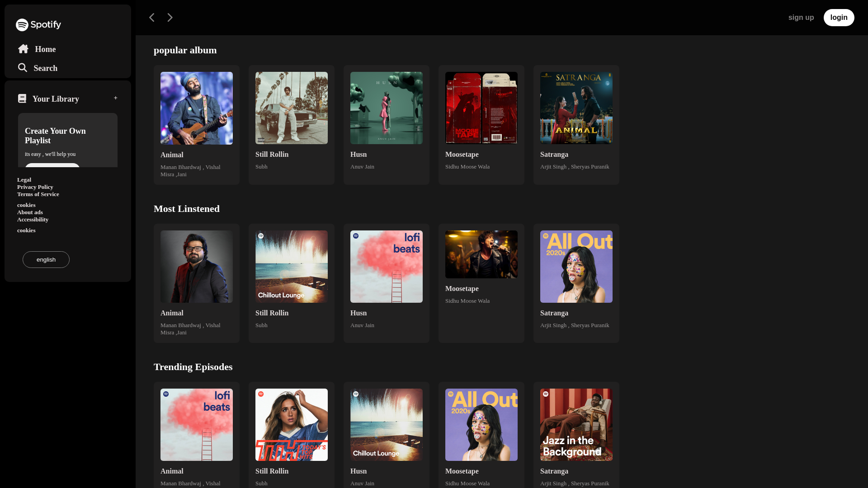Click the login button

click(839, 18)
